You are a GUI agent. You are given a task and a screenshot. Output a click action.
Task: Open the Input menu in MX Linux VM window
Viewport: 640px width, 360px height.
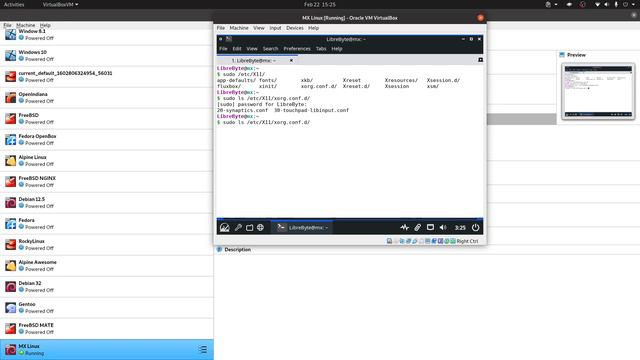(275, 28)
